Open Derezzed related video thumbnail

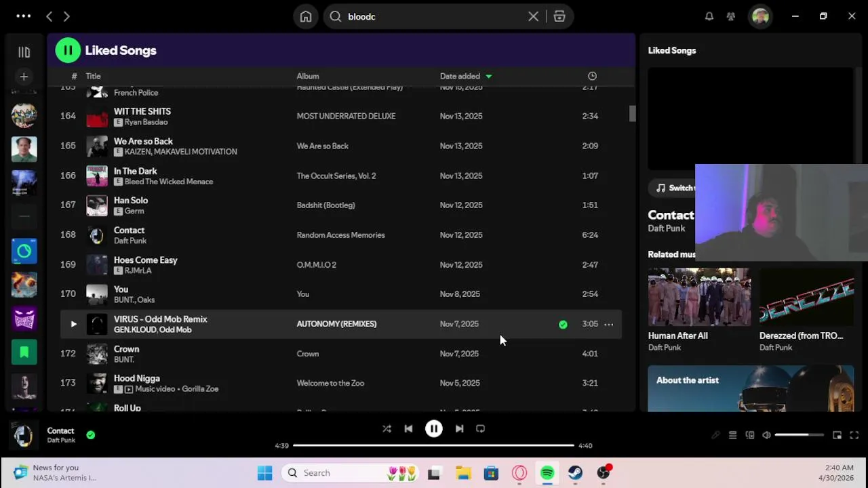[806, 297]
